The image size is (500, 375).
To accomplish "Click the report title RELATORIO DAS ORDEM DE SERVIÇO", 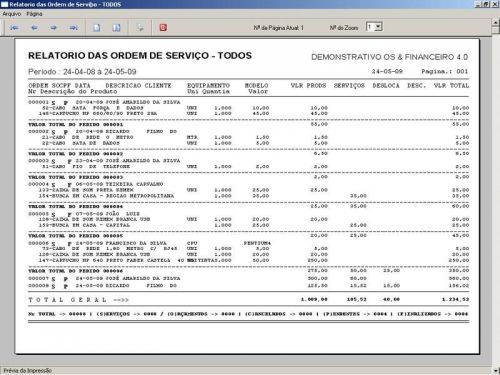I will click(140, 55).
